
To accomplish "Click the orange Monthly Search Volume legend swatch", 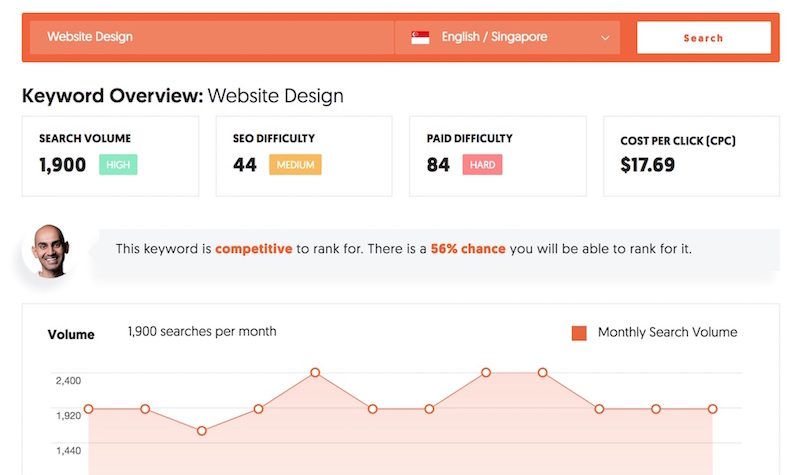I will point(579,333).
